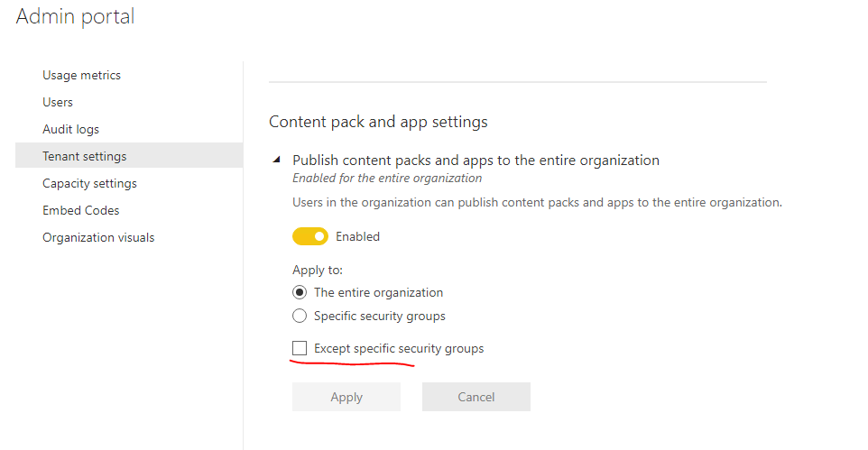Click Content pack and app settings heading
The width and height of the screenshot is (868, 450).
[378, 122]
